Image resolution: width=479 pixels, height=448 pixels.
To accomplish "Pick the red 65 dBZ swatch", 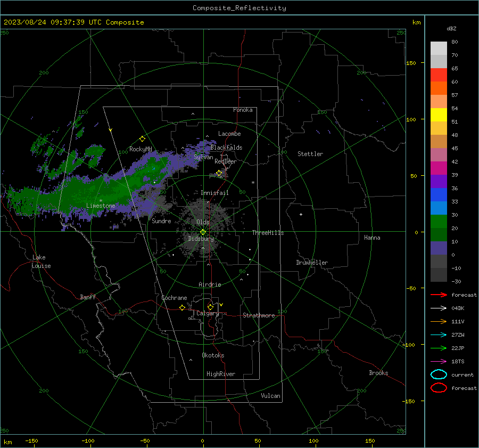I will point(439,75).
